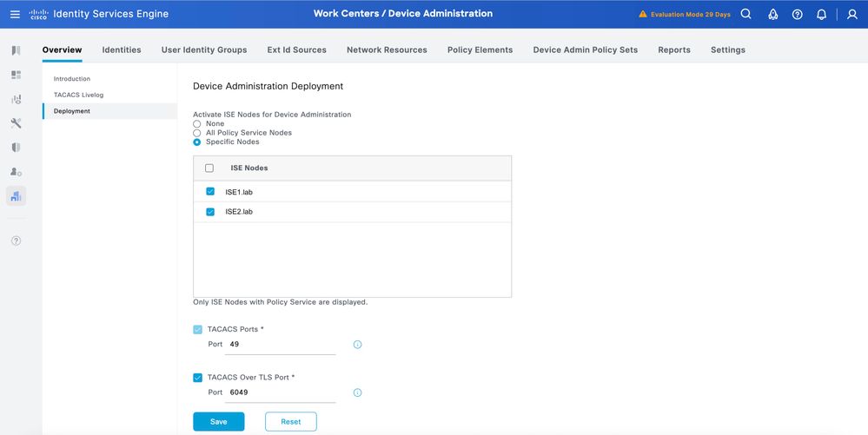Open the user account profile icon

pyautogui.click(x=852, y=15)
